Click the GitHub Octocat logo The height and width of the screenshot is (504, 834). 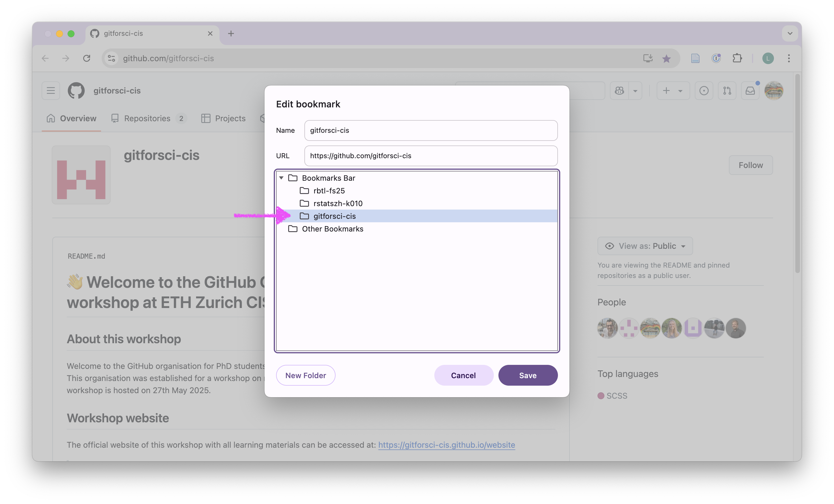(x=76, y=91)
